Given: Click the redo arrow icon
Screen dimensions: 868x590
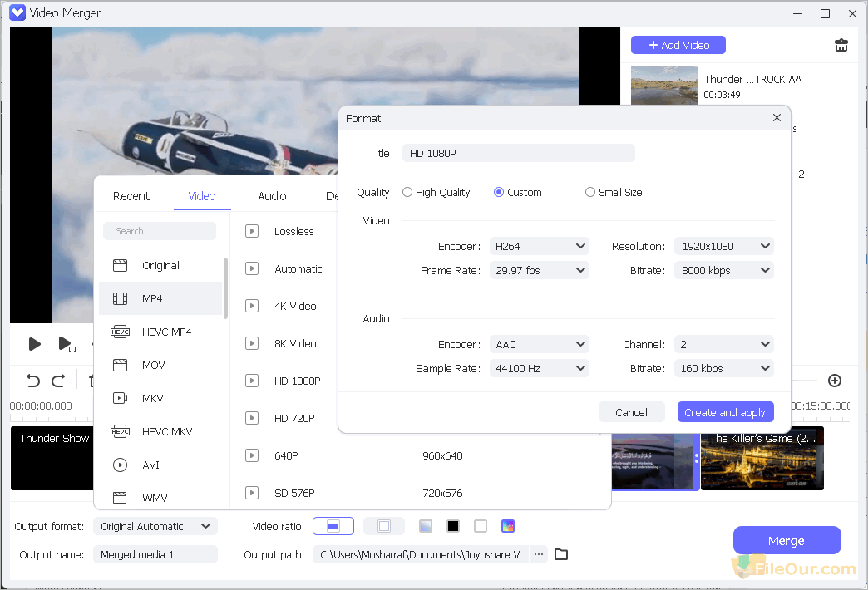Looking at the screenshot, I should (x=58, y=381).
